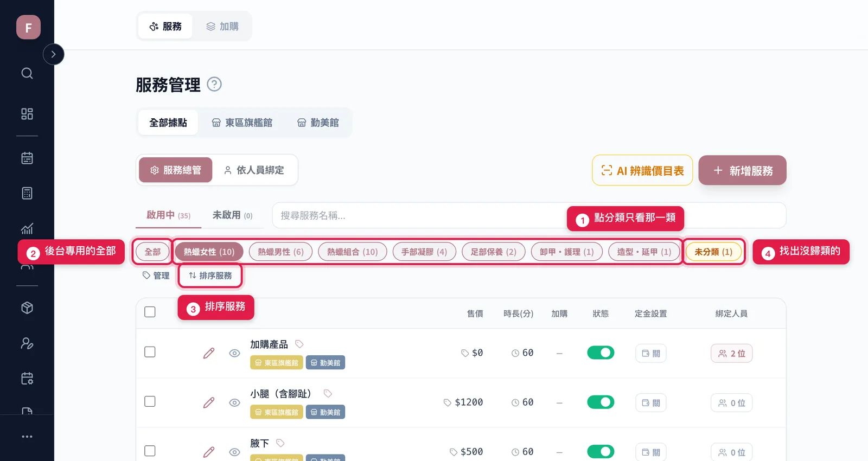868x461 pixels.
Task: Open the 未啟用 (0) tab
Action: click(232, 215)
